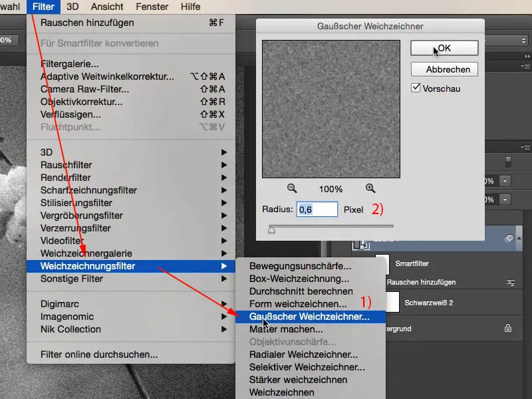Click the Layers panel scrollbar up arrow
Screen dimensions: 532x399
pos(519,238)
